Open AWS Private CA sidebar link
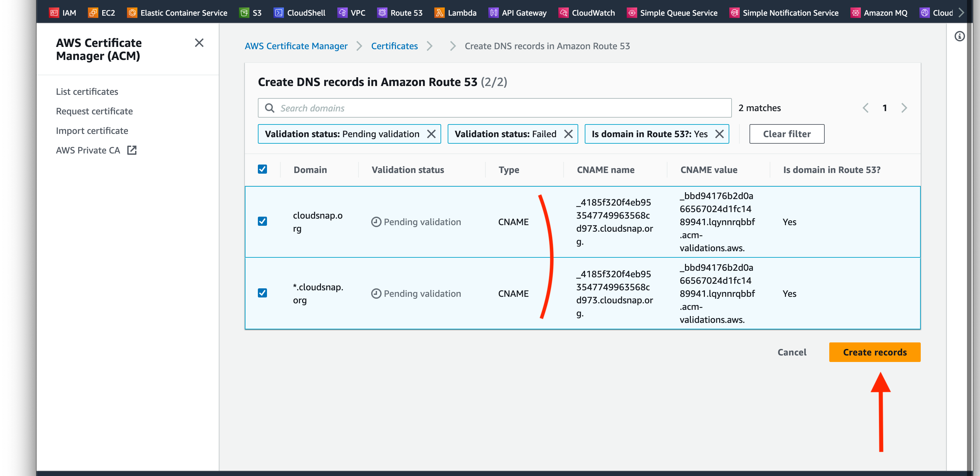 click(88, 150)
